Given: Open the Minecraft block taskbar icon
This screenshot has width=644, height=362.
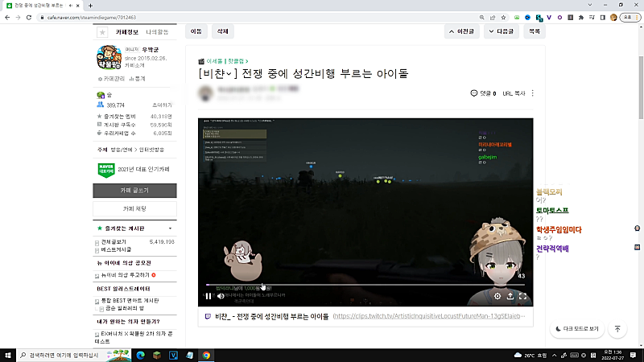Looking at the screenshot, I should 157,355.
